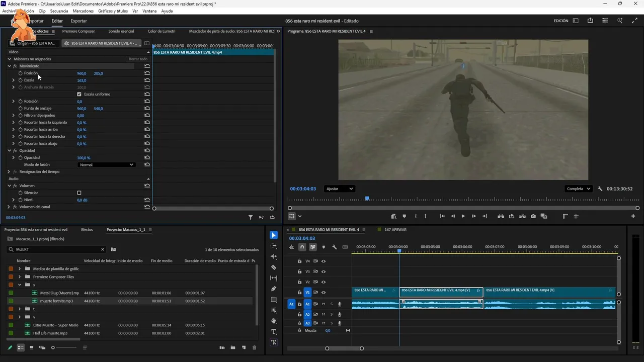Click the trash icon in Project panel
The width and height of the screenshot is (644, 362).
pos(254,347)
